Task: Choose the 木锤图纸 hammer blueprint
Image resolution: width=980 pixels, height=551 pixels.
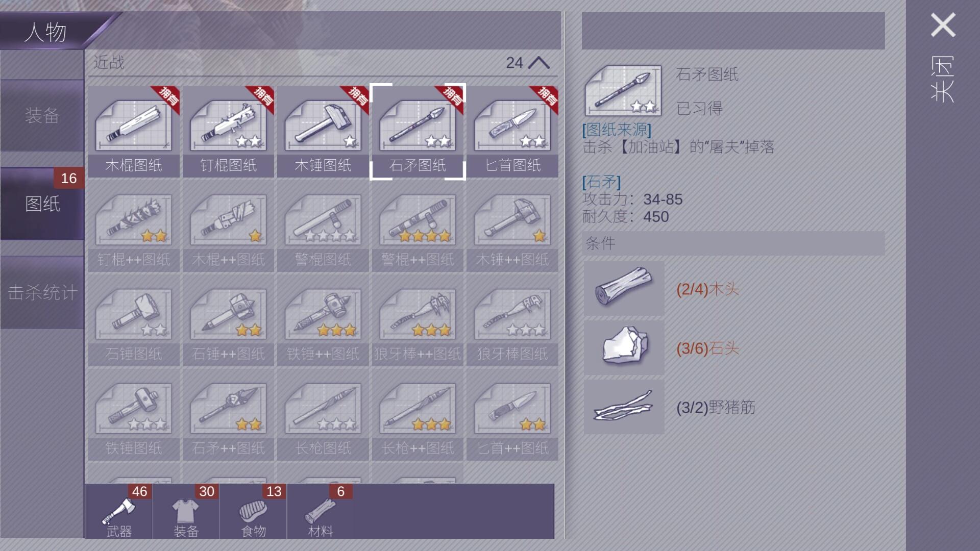Action: point(323,131)
